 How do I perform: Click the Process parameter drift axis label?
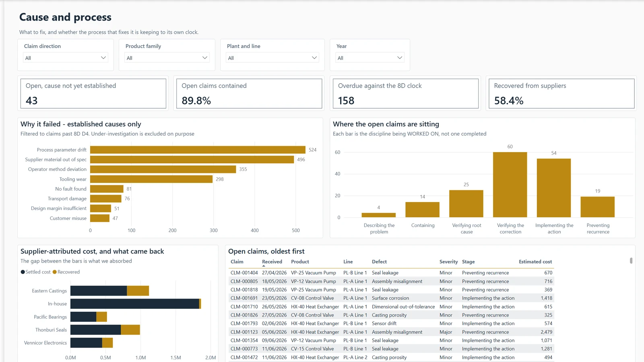point(62,150)
